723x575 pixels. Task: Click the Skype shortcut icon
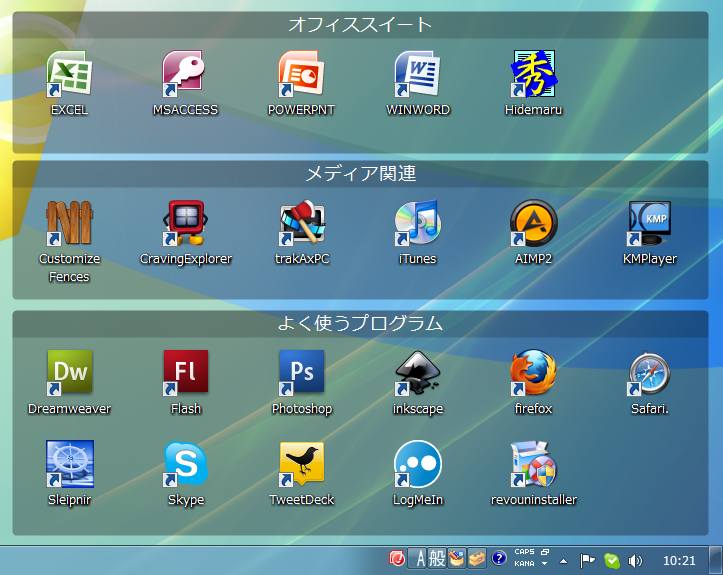pyautogui.click(x=185, y=464)
